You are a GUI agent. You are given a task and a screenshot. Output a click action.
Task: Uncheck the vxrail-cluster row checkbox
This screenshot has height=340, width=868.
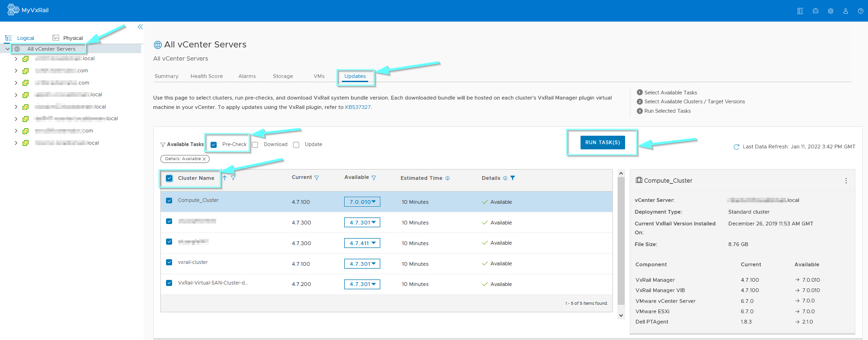[x=169, y=262]
